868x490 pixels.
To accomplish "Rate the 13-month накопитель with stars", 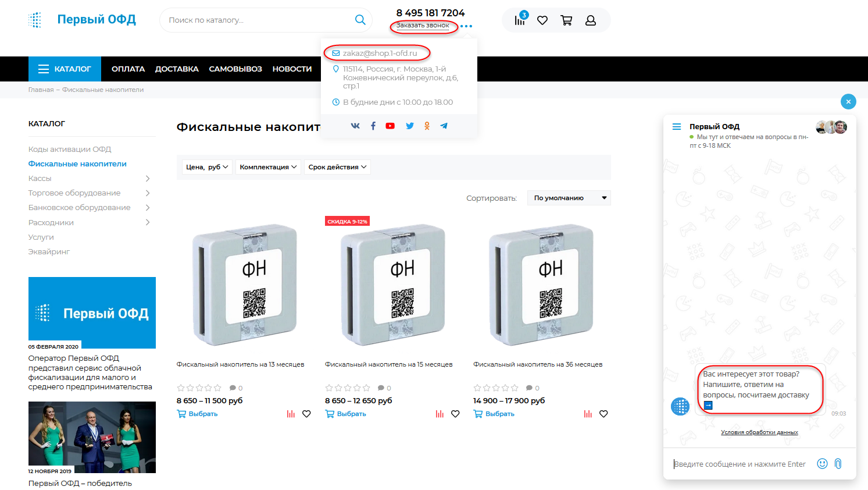I will 199,388.
